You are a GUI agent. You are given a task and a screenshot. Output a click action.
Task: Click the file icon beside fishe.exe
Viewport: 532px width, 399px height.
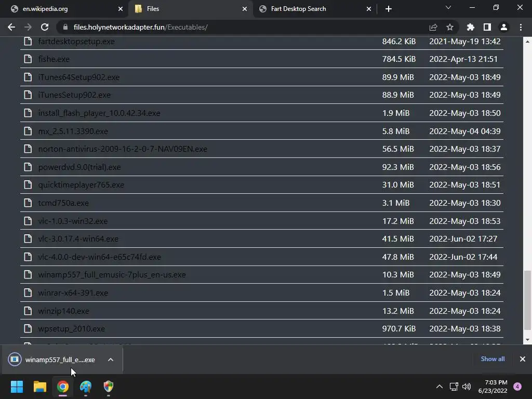click(28, 59)
